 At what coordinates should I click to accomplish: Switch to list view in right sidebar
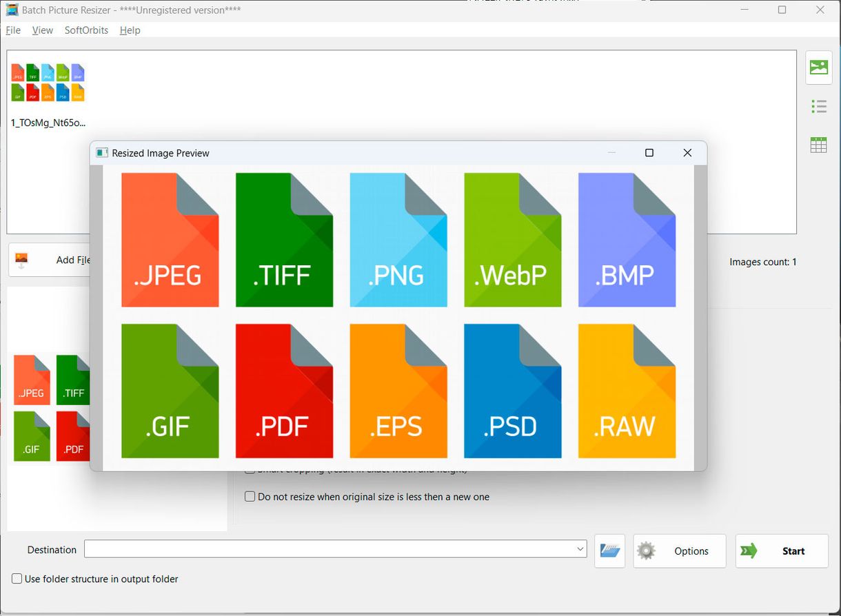point(818,106)
